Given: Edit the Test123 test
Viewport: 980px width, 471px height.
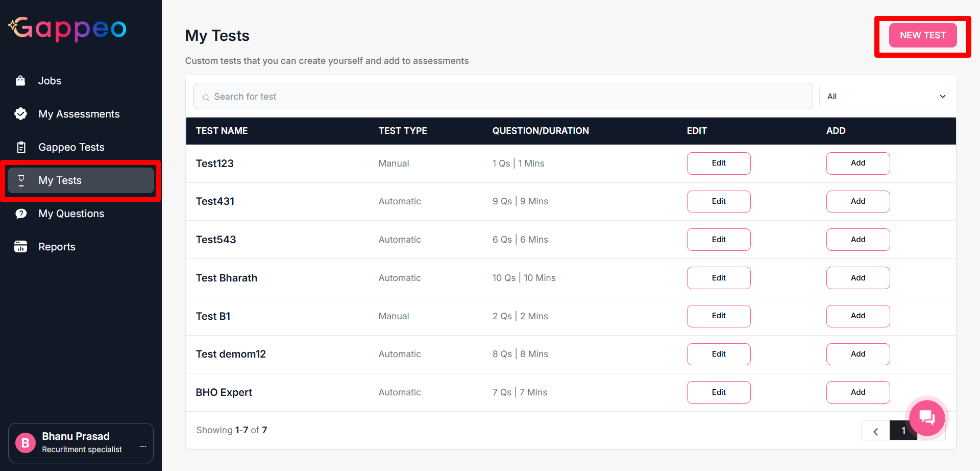Looking at the screenshot, I should [x=718, y=163].
